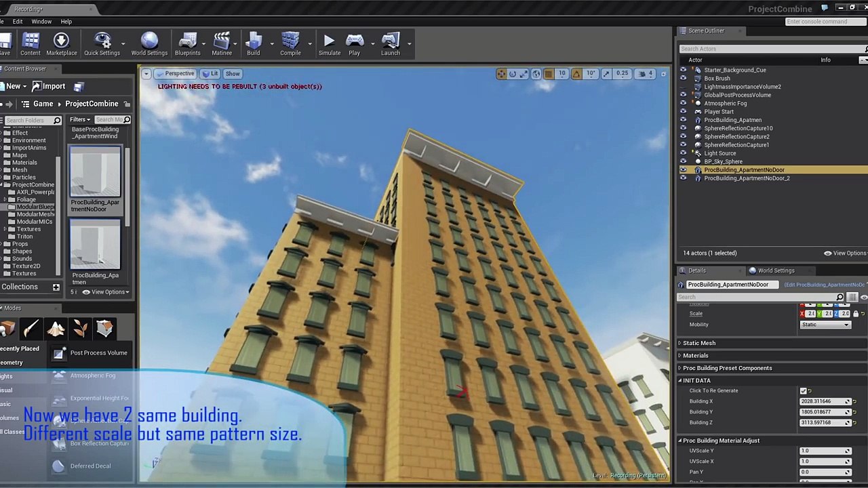Open the viewport Perspective dropdown
The height and width of the screenshot is (488, 868).
point(176,74)
